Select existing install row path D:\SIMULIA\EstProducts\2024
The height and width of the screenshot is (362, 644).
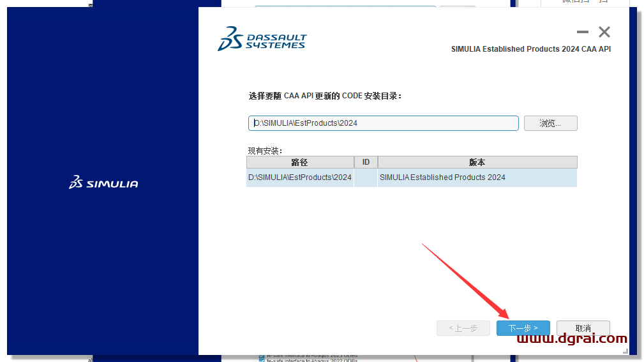pyautogui.click(x=300, y=177)
